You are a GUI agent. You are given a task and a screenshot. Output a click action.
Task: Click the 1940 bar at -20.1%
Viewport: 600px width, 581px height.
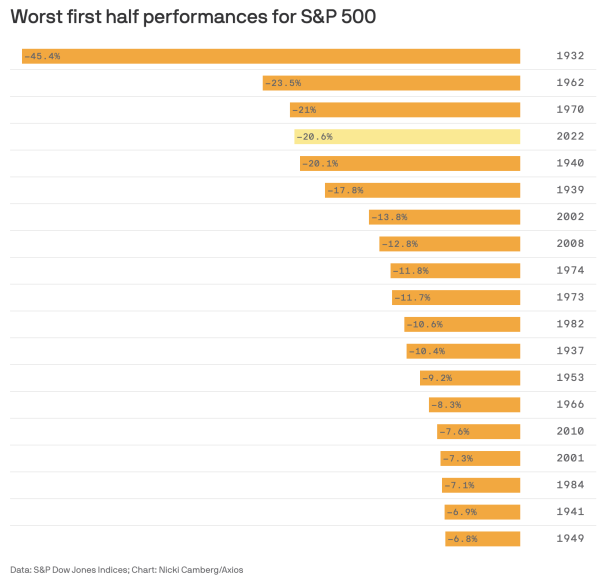tap(410, 164)
